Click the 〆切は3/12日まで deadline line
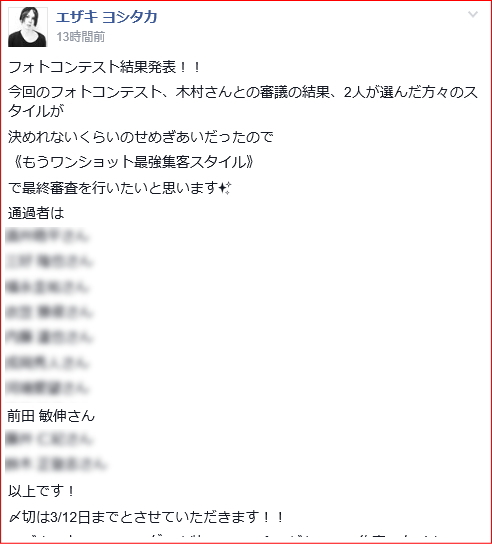The image size is (492, 544). 146,517
